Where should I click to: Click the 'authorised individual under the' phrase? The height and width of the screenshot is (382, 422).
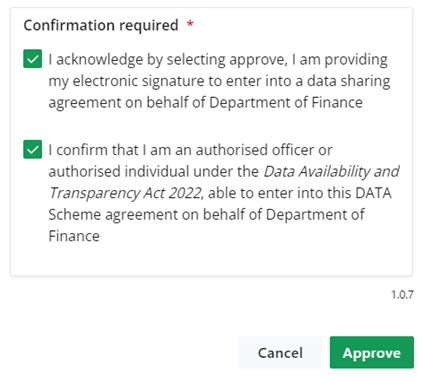coord(154,172)
